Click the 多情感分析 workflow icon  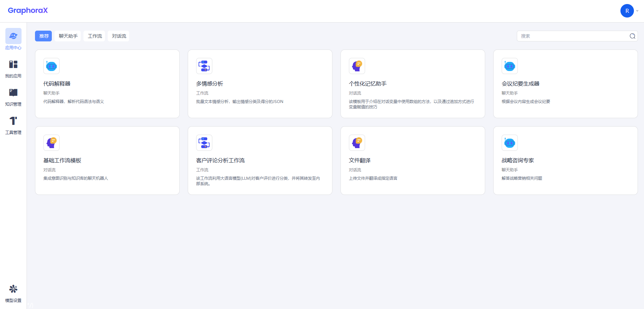tap(204, 66)
